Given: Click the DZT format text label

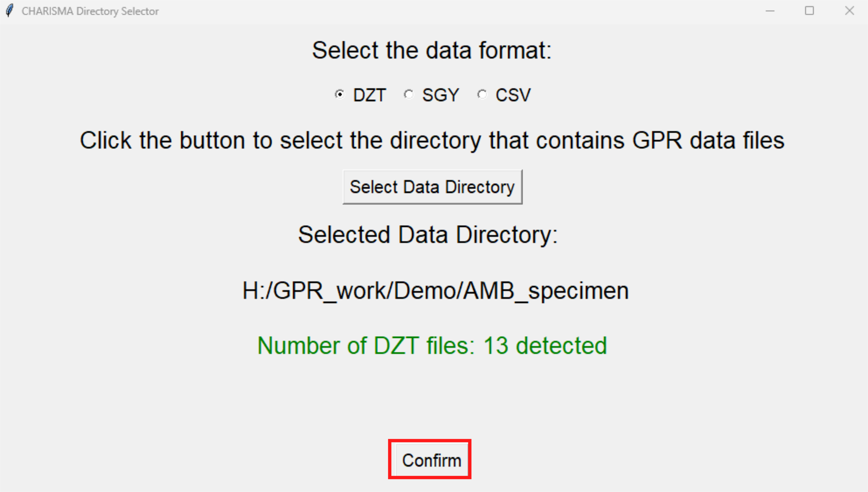Looking at the screenshot, I should 370,95.
